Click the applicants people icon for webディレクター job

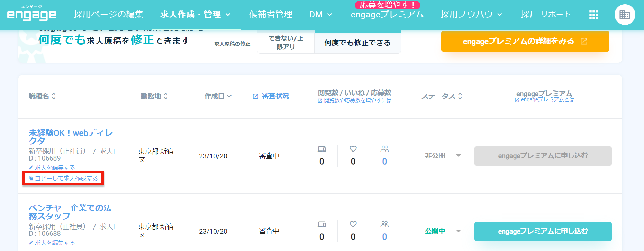[x=384, y=149]
